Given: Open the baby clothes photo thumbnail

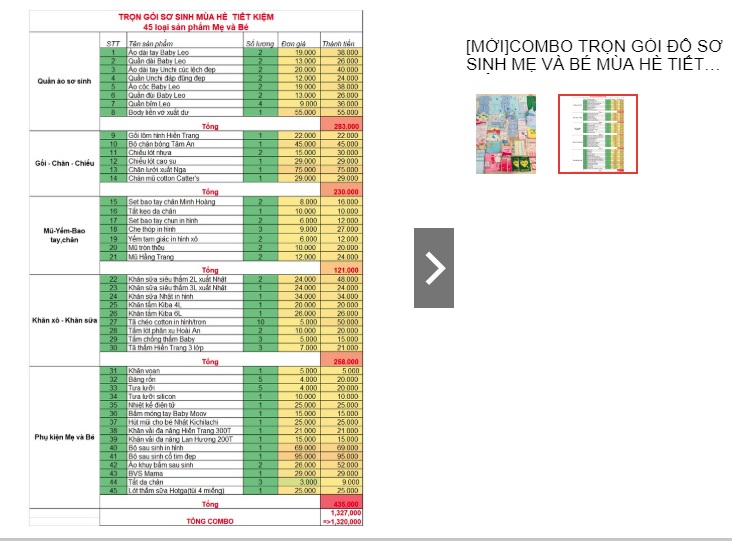Looking at the screenshot, I should 506,134.
